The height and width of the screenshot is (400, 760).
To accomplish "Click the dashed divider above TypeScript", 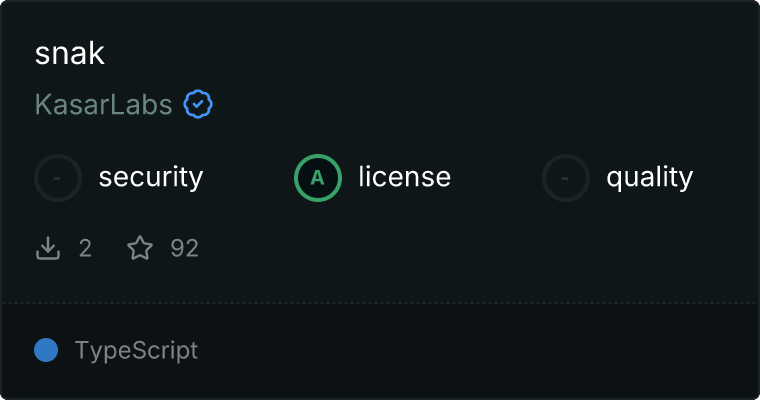I will click(380, 303).
